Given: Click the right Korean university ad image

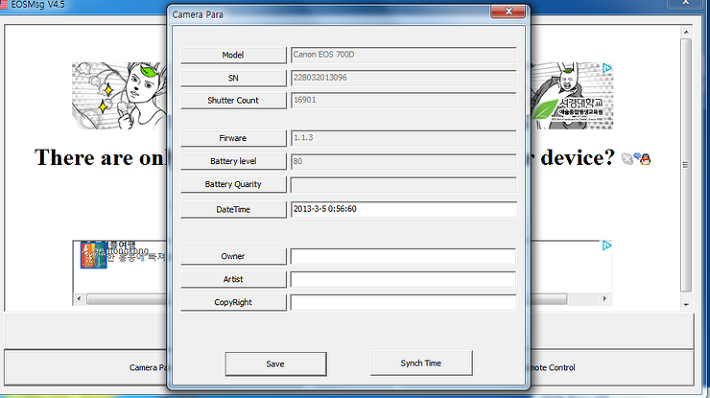Looking at the screenshot, I should click(x=571, y=96).
